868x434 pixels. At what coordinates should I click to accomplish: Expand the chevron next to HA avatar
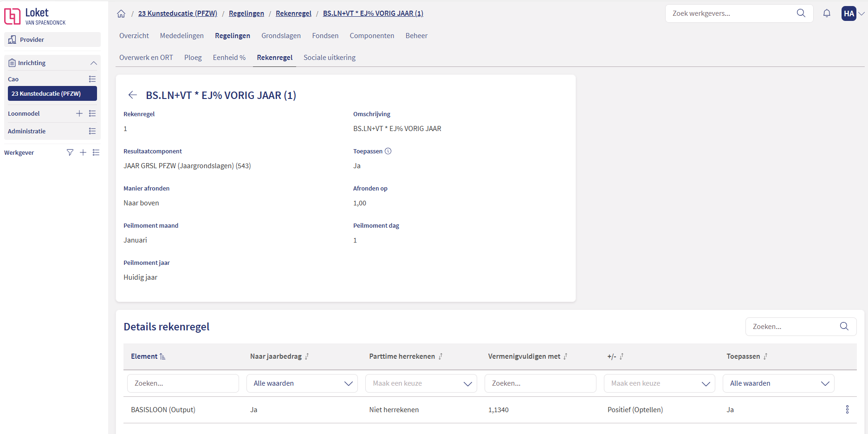pyautogui.click(x=862, y=13)
